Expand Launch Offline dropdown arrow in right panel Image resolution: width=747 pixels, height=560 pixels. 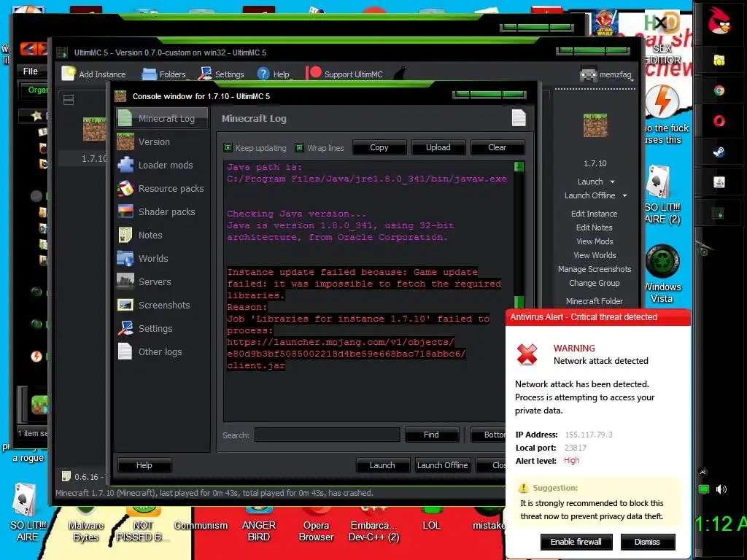624,195
